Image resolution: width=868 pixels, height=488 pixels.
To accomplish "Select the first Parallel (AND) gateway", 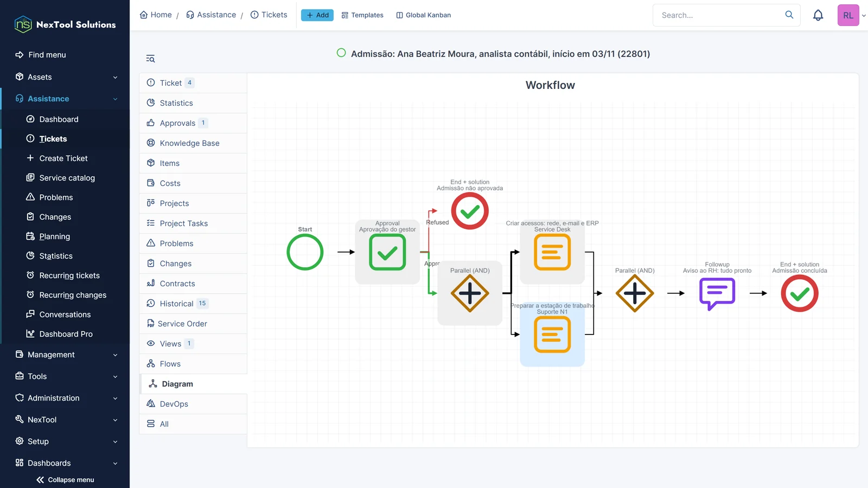I will tap(470, 293).
